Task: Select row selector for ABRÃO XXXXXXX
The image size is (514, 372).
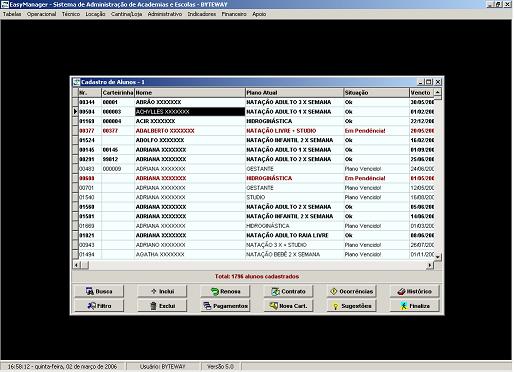Action: 75,102
